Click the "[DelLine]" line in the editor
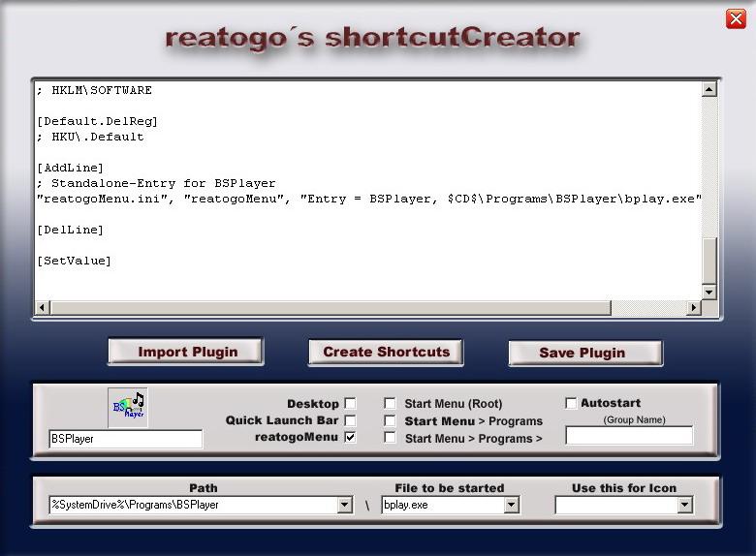 pos(71,230)
